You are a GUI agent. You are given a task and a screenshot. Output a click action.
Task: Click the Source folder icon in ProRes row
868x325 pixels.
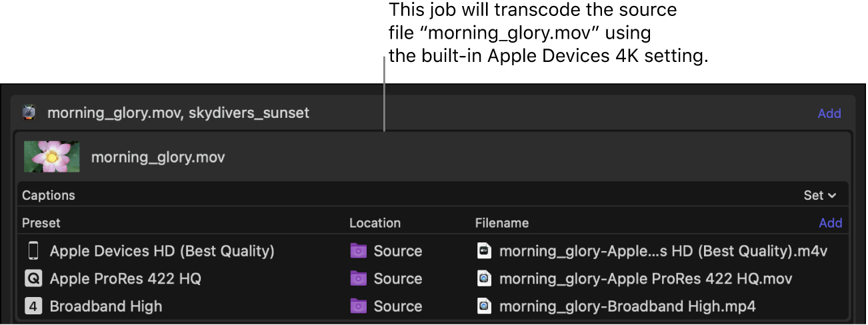(359, 278)
